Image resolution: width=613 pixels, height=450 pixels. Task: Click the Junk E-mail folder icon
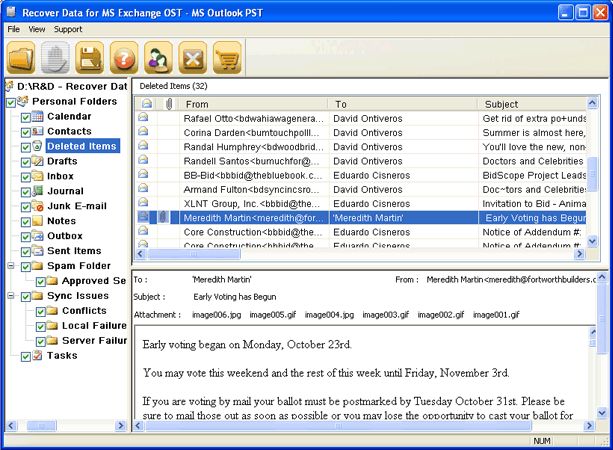click(x=38, y=206)
